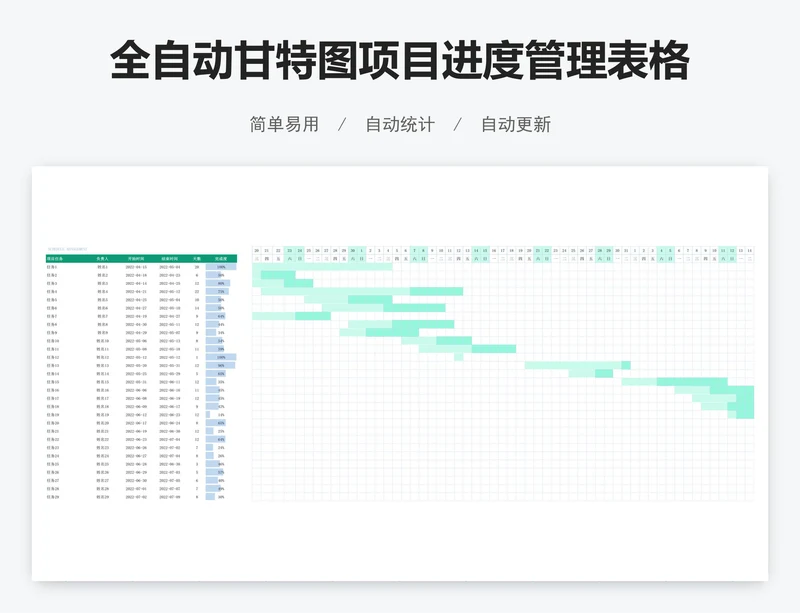Select the 负责人 column header
Viewport: 800px width, 613px height.
[x=103, y=259]
